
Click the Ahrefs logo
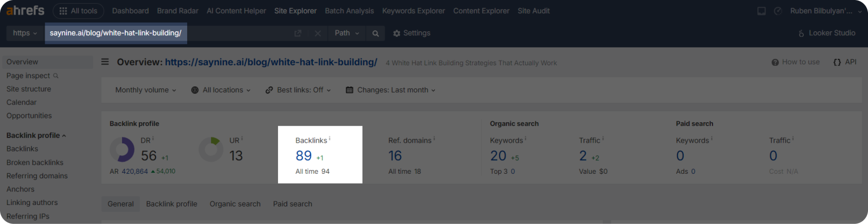coord(25,10)
